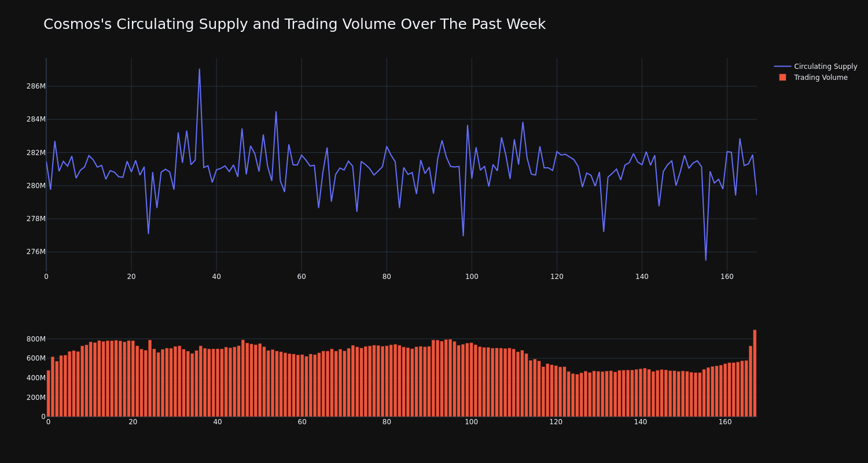This screenshot has height=463, width=868.
Task: Click x-axis label 100 on the supply chart
Action: (472, 277)
